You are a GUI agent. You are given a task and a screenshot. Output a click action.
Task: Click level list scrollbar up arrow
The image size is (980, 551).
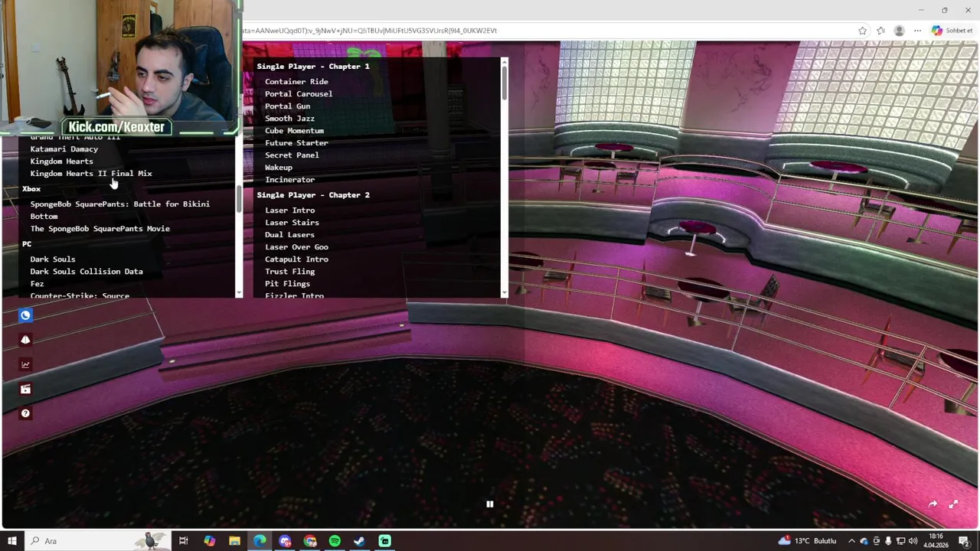504,62
